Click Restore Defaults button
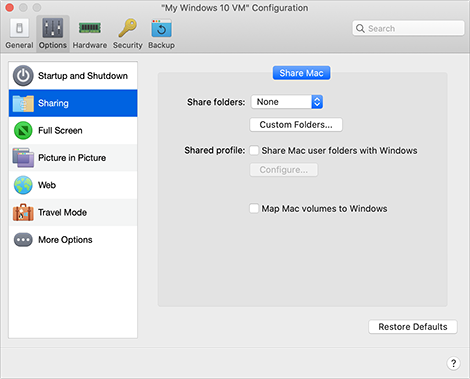The image size is (470, 379). [x=413, y=327]
